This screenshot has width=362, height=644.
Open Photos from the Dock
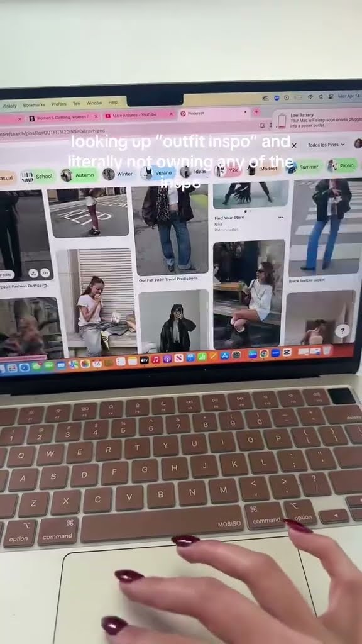85,364
